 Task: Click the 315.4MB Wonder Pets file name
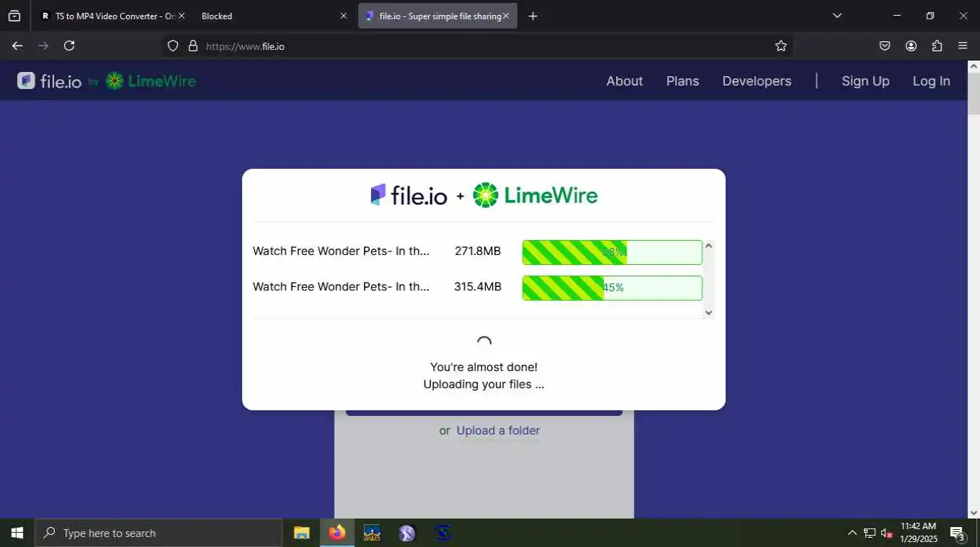341,286
